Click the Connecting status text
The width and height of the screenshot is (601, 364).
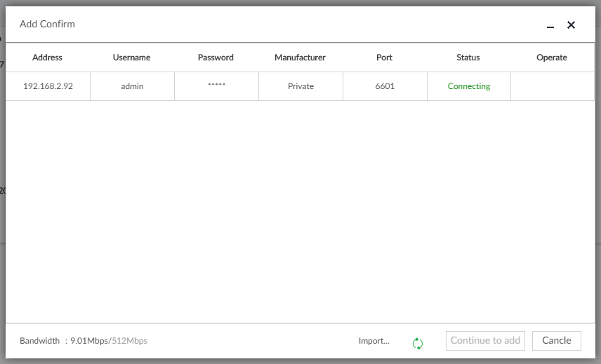point(469,86)
